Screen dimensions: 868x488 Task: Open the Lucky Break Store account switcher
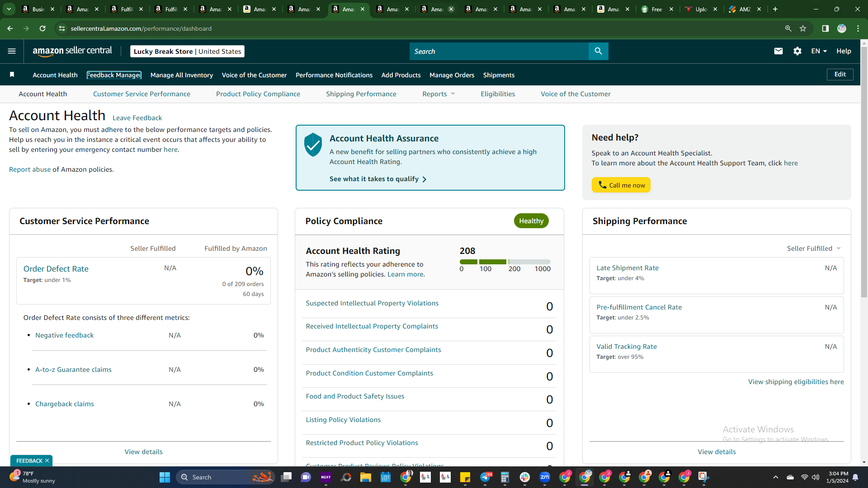click(x=187, y=51)
